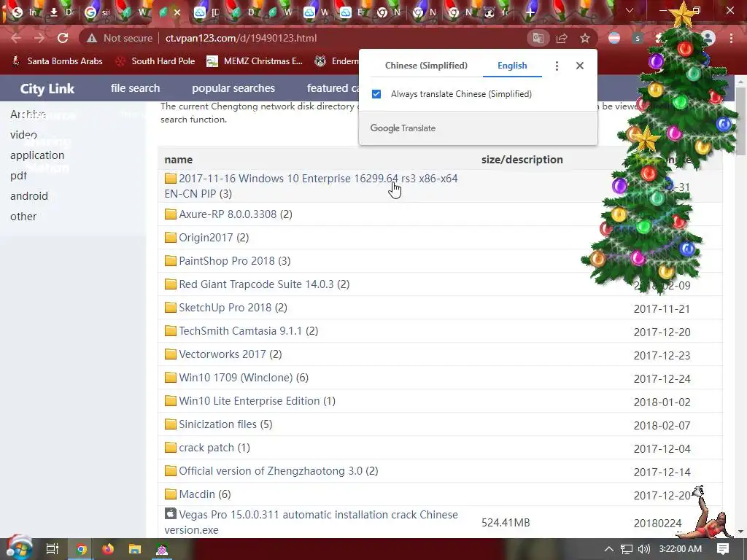The width and height of the screenshot is (747, 560).
Task: Open the Santa Bombs Arabs bookmark
Action: [x=57, y=61]
